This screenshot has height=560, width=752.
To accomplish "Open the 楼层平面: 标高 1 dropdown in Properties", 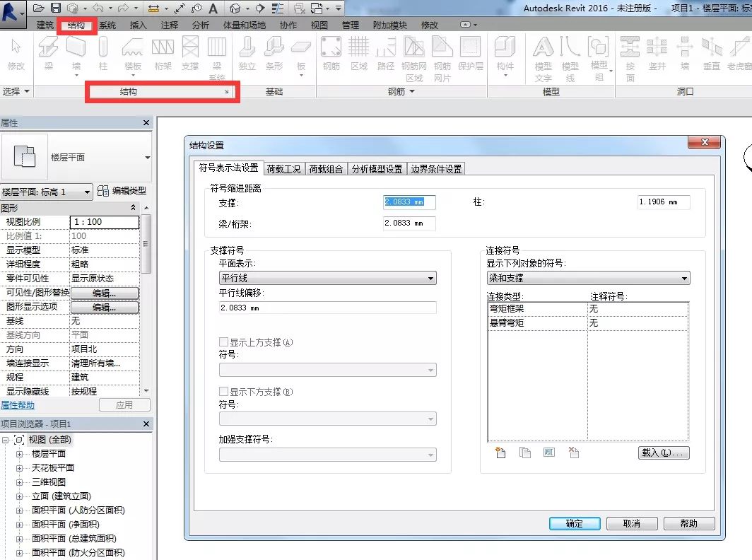I will pyautogui.click(x=46, y=192).
